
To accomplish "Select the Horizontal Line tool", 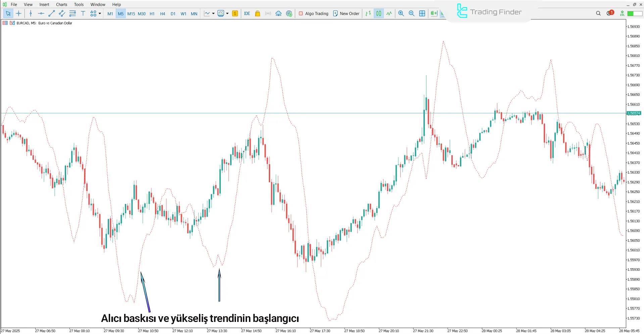I will point(41,13).
